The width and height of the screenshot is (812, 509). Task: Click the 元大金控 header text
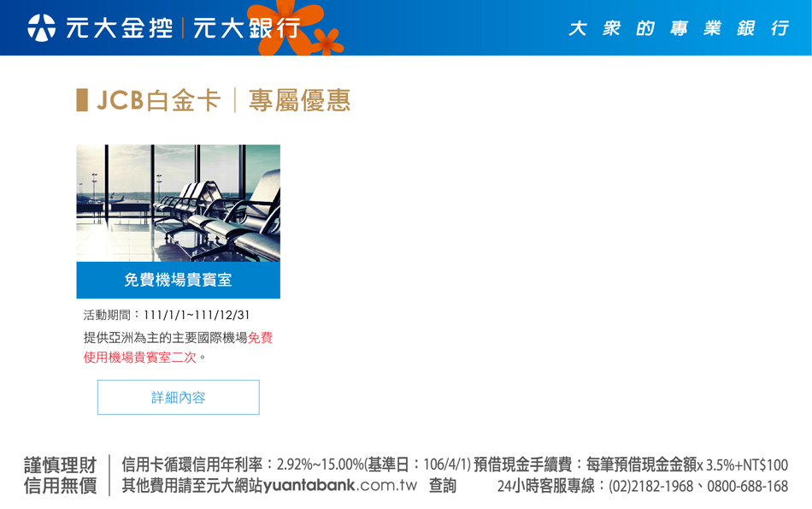[x=120, y=28]
